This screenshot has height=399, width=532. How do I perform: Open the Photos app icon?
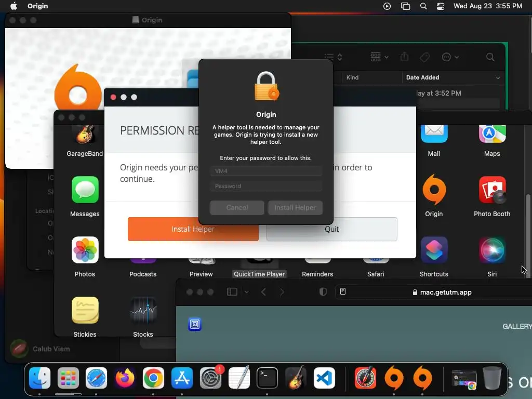(85, 250)
